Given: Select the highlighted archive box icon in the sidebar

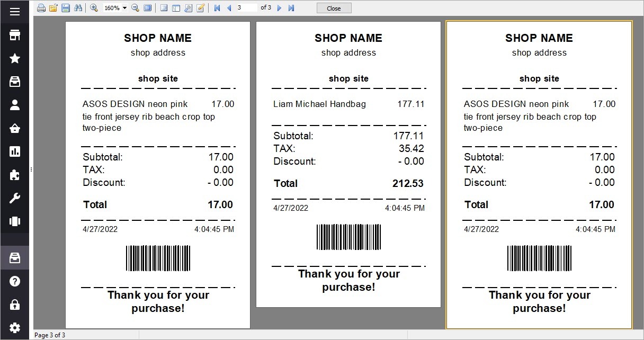Looking at the screenshot, I should pyautogui.click(x=15, y=258).
